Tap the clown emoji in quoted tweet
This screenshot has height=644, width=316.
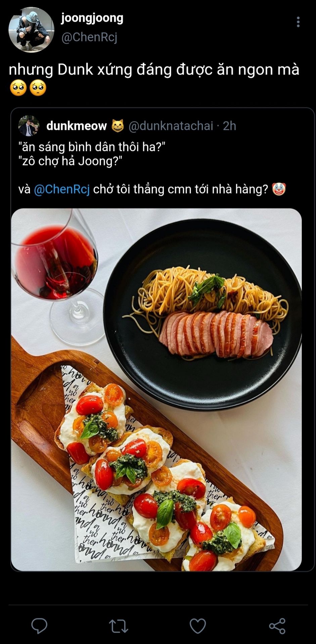[279, 189]
